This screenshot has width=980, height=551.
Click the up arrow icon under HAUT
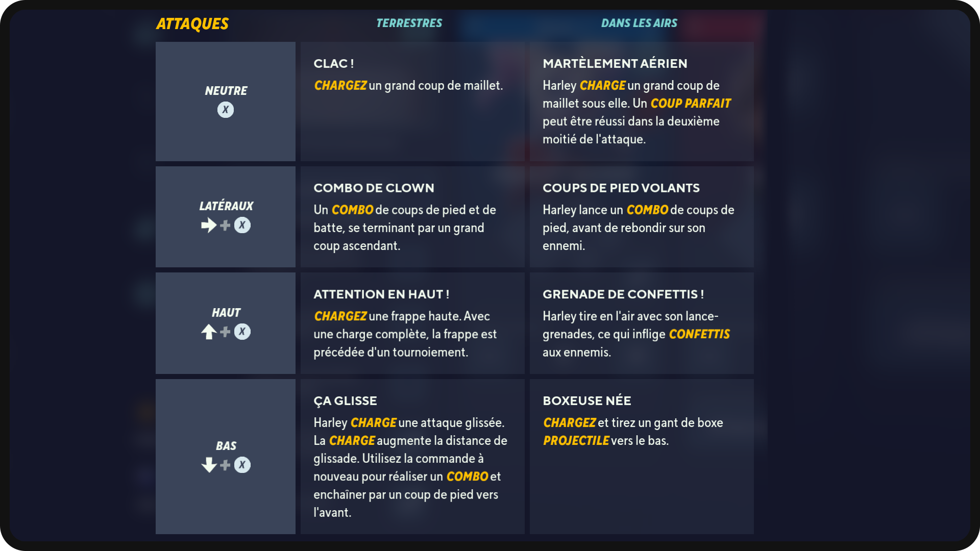209,332
